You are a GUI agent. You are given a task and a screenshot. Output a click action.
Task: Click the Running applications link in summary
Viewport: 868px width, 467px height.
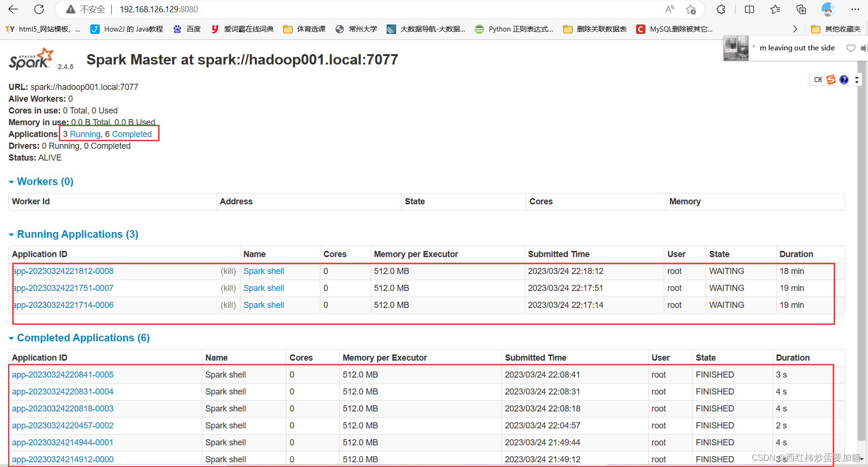pos(85,134)
